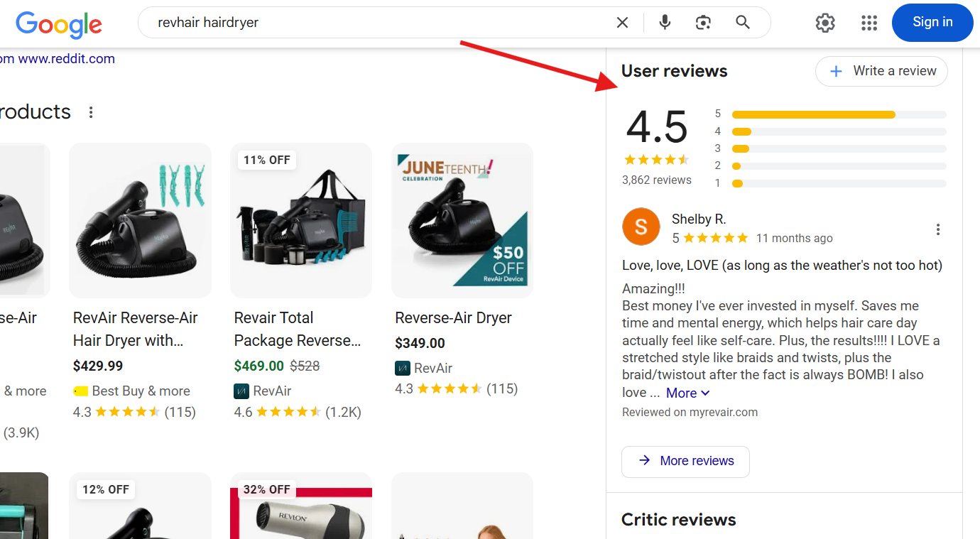
Task: Open the Critic reviews section
Action: pos(678,519)
